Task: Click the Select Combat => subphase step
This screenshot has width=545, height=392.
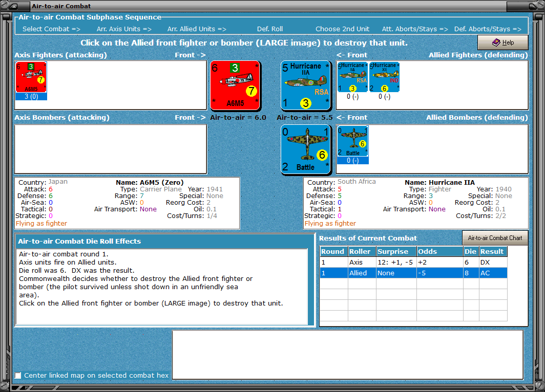Action: pos(51,29)
